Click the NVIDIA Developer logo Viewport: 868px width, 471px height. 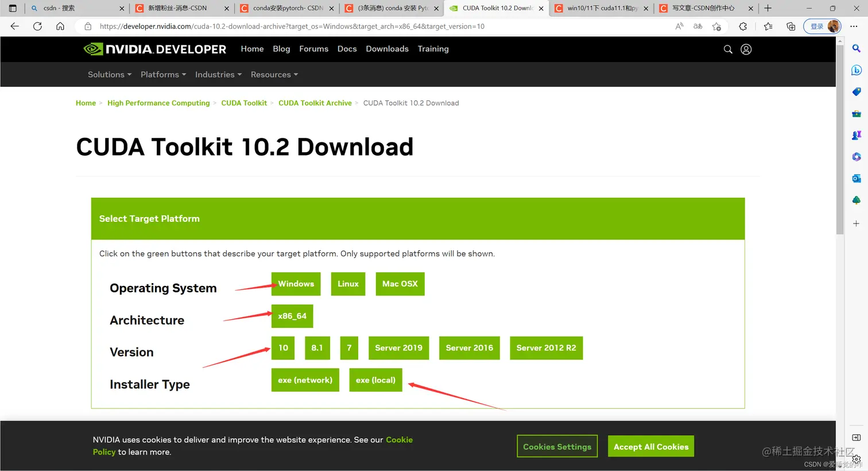tap(155, 49)
